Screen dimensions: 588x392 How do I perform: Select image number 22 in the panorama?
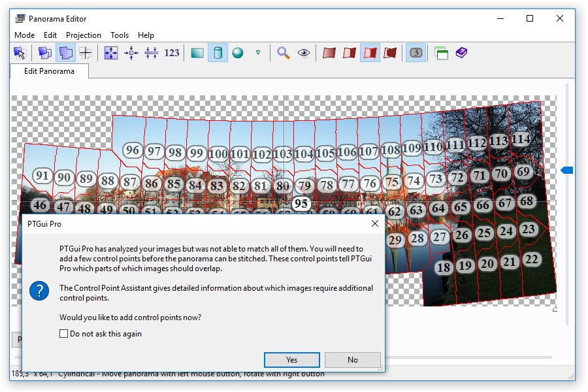532,259
